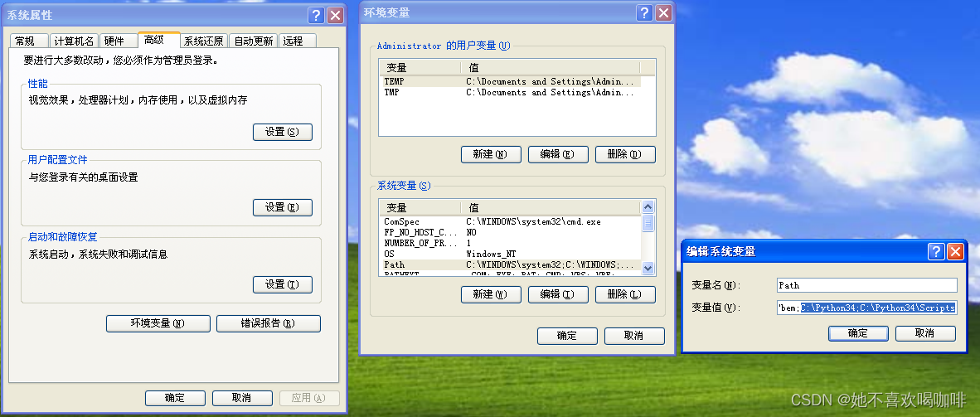The height and width of the screenshot is (417, 980).
Task: Cancel the Environment Variables window
Action: tap(634, 336)
